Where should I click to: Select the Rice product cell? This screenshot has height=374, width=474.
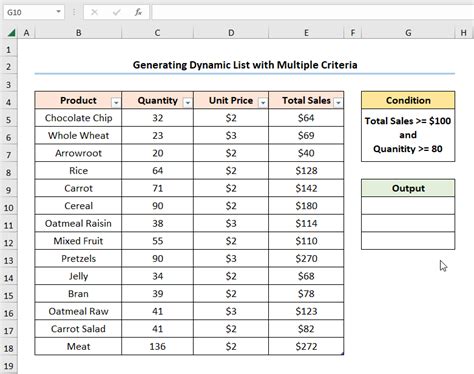click(78, 171)
